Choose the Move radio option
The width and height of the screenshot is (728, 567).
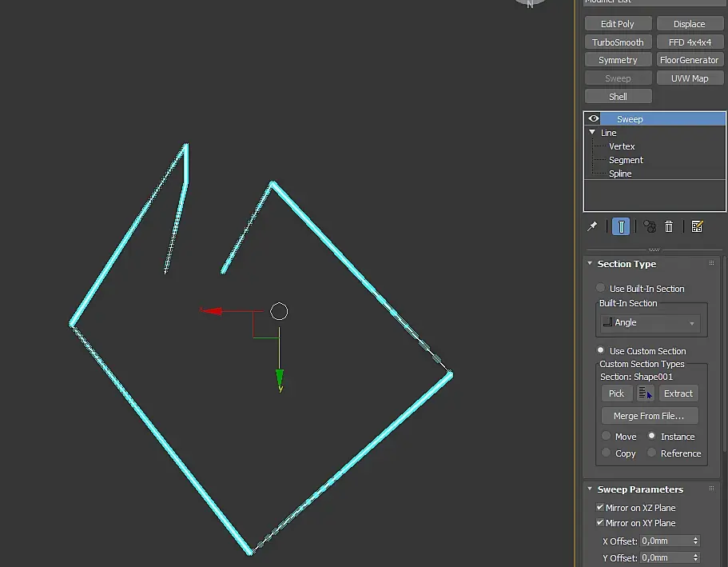(606, 436)
